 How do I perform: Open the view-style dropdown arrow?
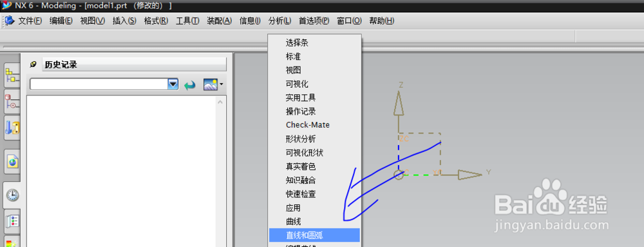(x=222, y=84)
